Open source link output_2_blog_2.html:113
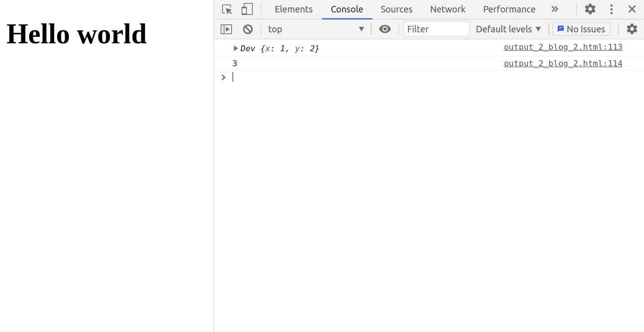This screenshot has height=332, width=644. point(563,47)
